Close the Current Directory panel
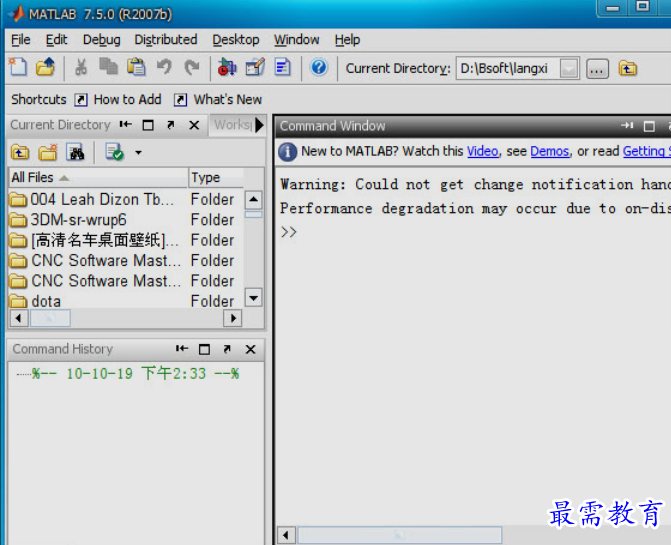Viewport: 671px width, 545px height. point(194,125)
